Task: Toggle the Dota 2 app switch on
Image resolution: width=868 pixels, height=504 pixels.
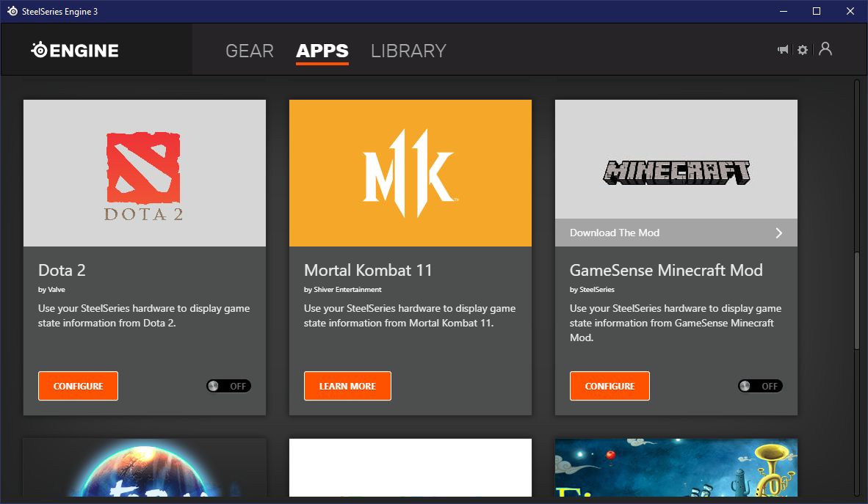Action: 228,386
